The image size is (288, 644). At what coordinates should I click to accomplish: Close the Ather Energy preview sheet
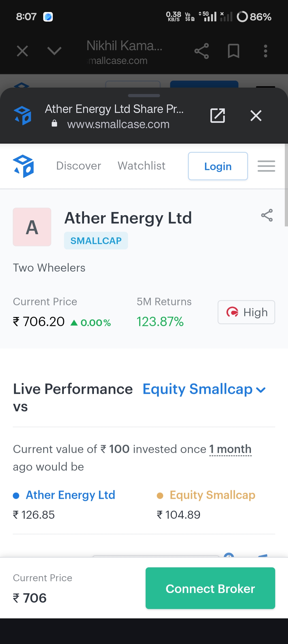[x=256, y=116]
